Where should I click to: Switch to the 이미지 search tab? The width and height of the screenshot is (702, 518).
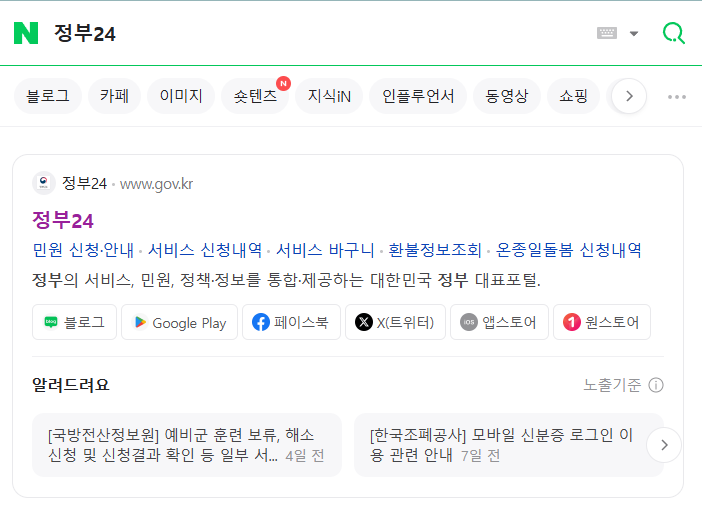pos(181,96)
